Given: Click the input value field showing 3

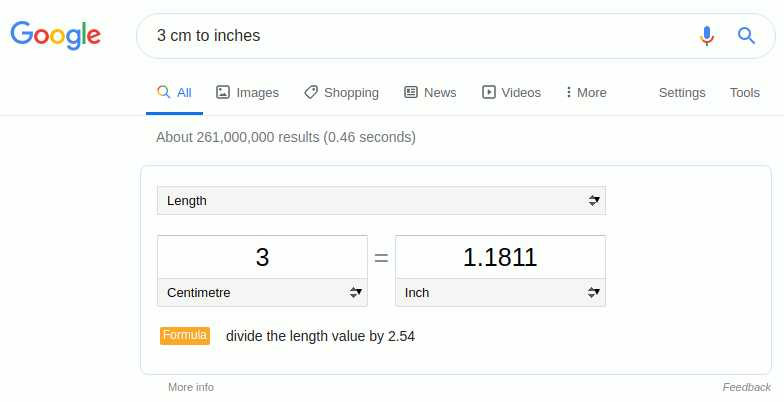Looking at the screenshot, I should 262,257.
